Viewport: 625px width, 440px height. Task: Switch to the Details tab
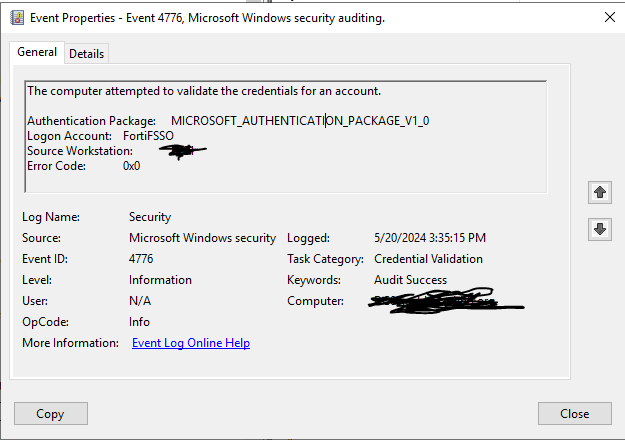(x=86, y=53)
